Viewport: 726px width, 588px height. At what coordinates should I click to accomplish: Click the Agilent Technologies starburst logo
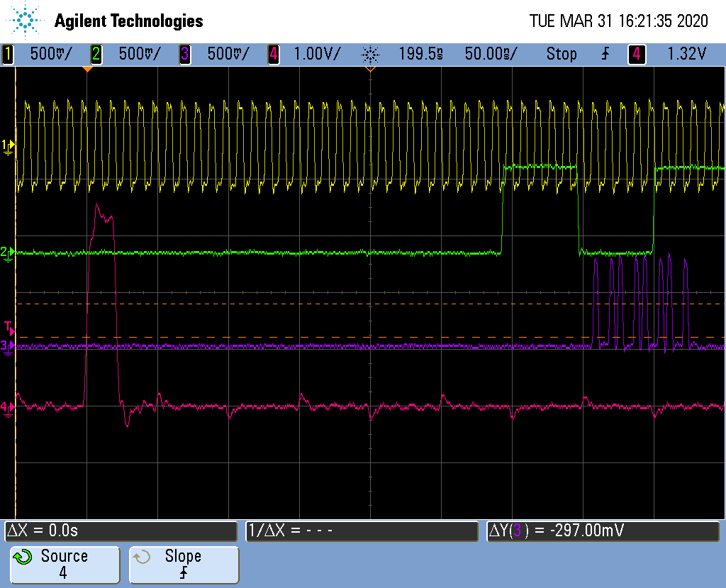pos(26,21)
